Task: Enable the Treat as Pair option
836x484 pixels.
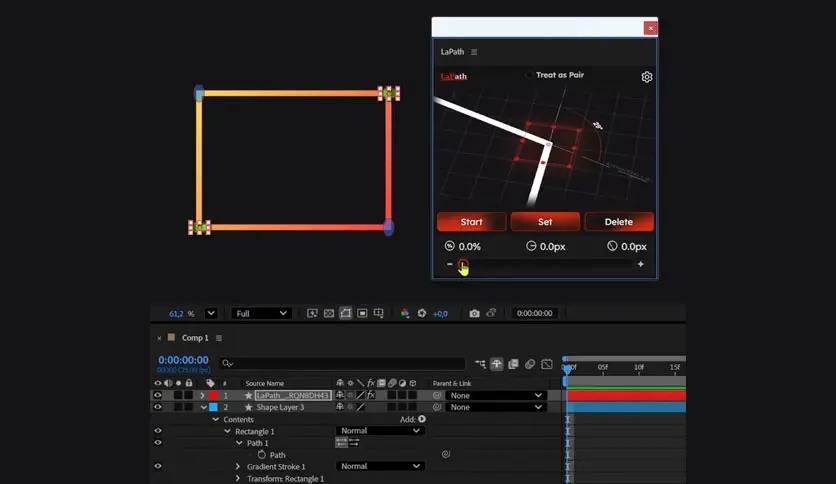Action: pos(529,75)
